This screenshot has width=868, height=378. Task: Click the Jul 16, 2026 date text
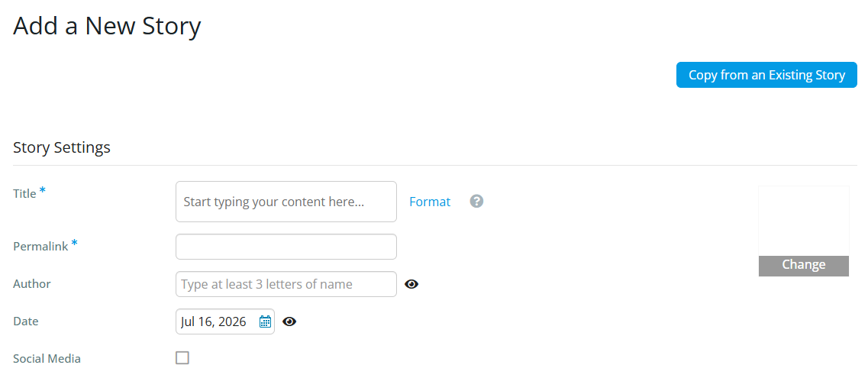point(214,321)
